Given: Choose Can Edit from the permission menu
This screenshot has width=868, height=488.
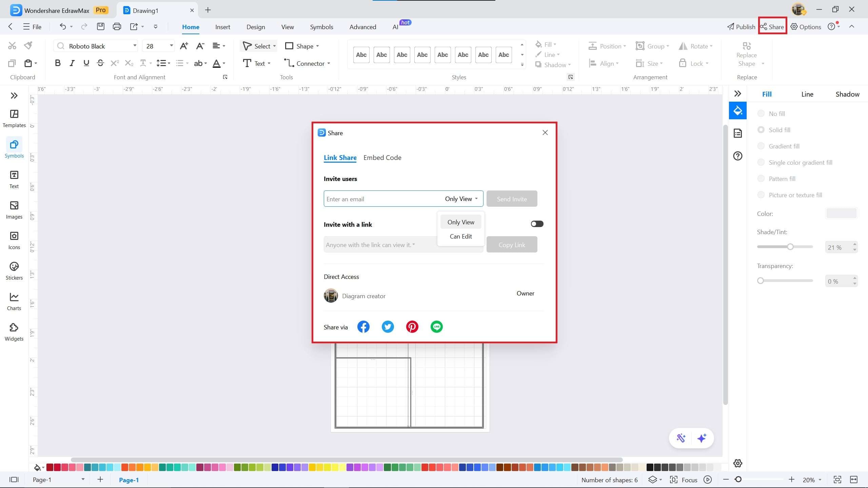Looking at the screenshot, I should coord(460,236).
